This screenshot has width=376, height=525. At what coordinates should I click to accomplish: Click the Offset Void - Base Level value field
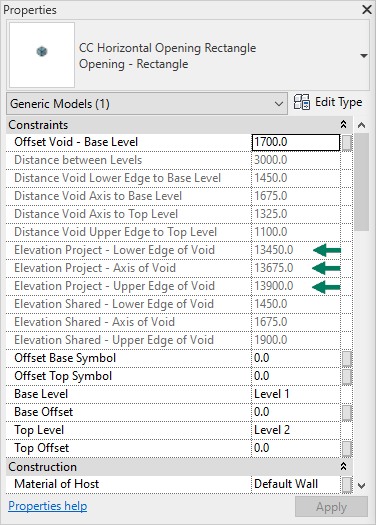coord(296,142)
